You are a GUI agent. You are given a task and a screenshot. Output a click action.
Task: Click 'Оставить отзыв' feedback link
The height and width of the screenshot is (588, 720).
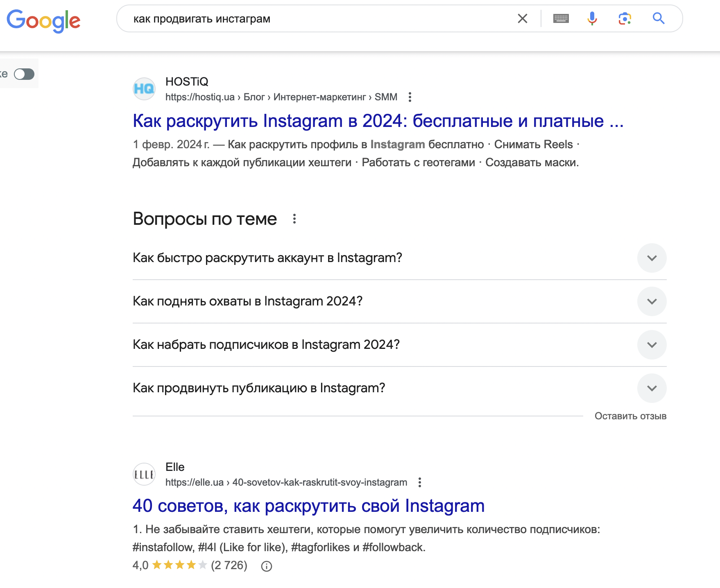pos(630,416)
